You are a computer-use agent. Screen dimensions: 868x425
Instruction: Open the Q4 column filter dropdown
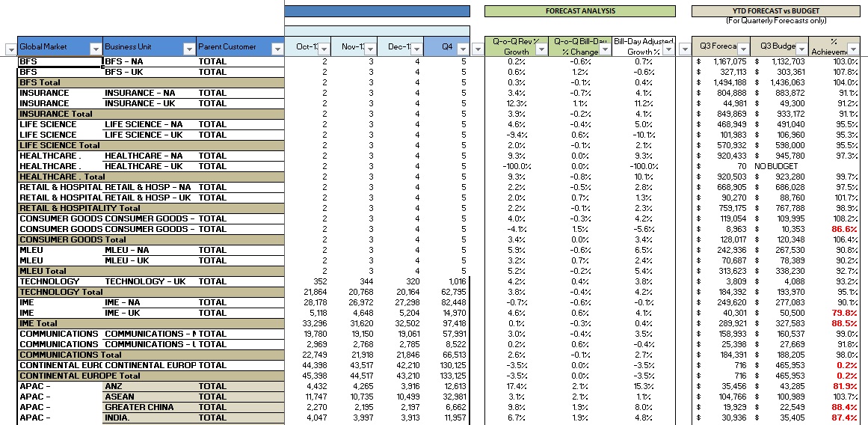[464, 49]
